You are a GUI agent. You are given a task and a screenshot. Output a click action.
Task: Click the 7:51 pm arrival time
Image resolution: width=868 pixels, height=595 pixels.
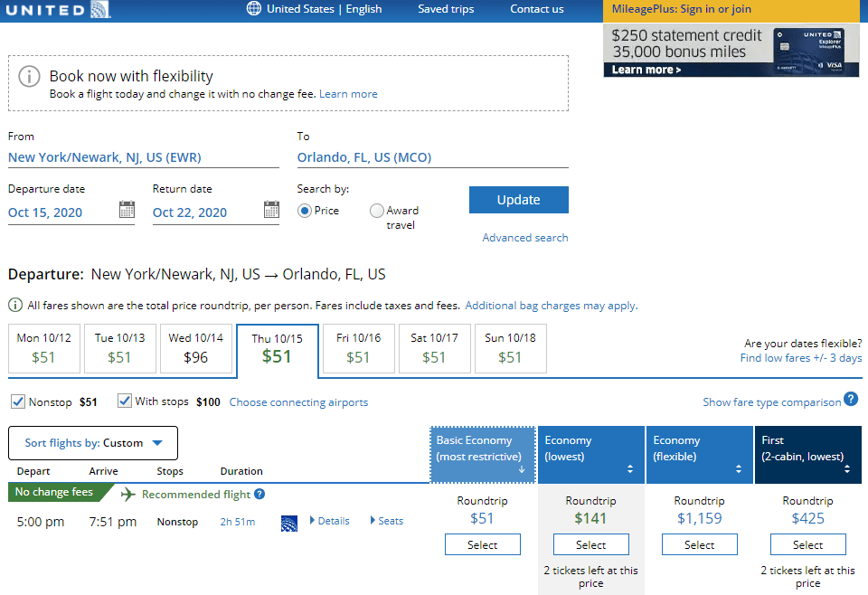click(x=113, y=522)
